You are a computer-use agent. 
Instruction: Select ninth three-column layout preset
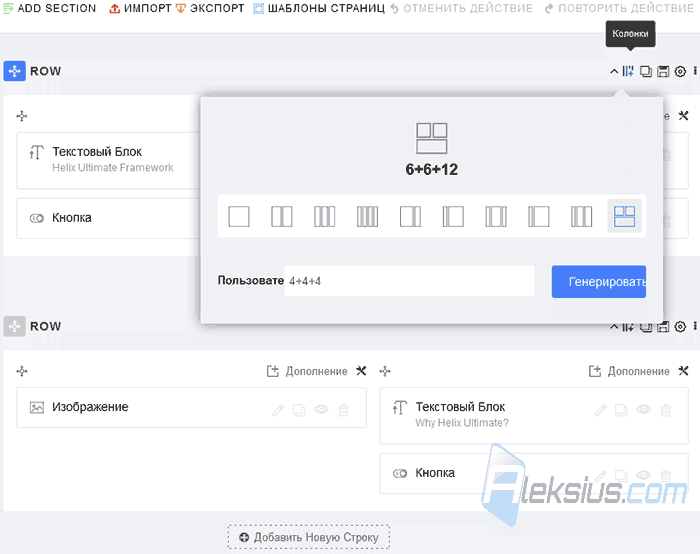(581, 217)
